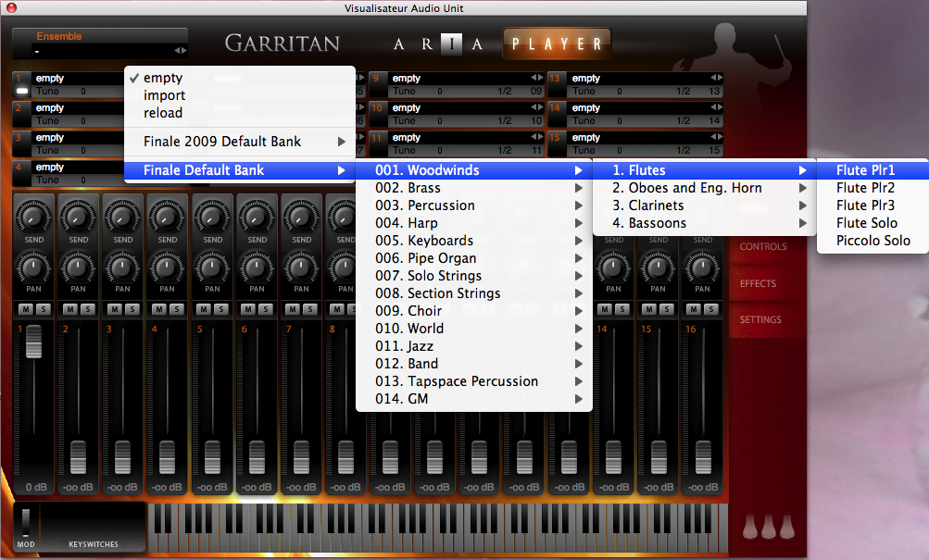Click the slot 9 preset arrows
Screen dimensions: 929x560
537,79
